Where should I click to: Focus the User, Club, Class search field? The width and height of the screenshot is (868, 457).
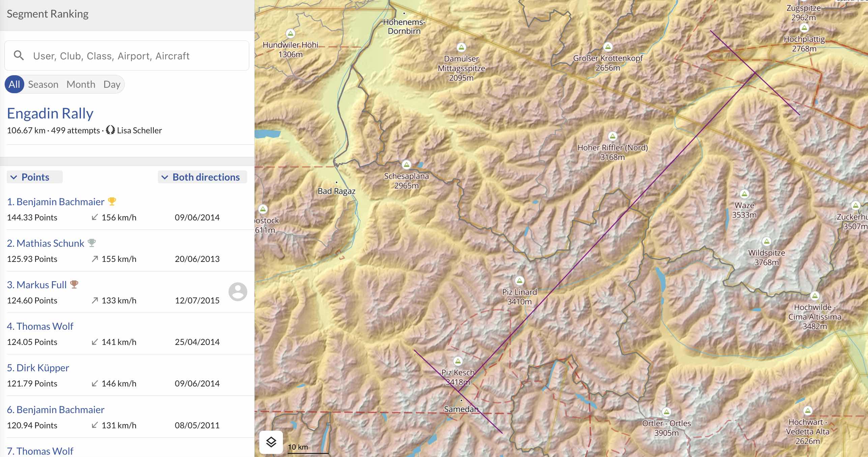[x=127, y=56]
